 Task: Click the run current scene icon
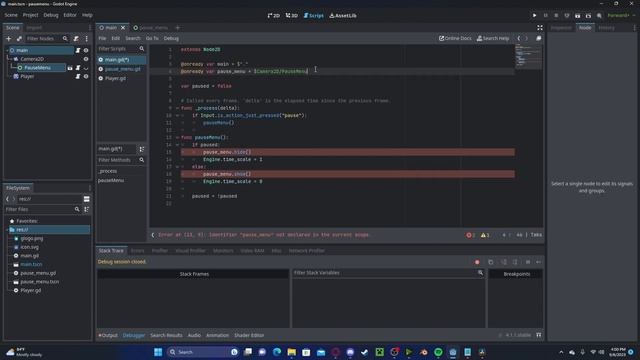click(578, 16)
